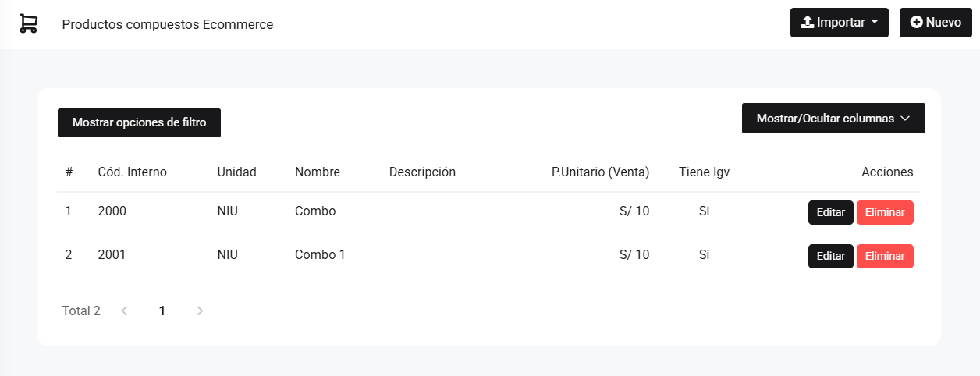Go to previous page arrow
The width and height of the screenshot is (980, 376).
[124, 310]
